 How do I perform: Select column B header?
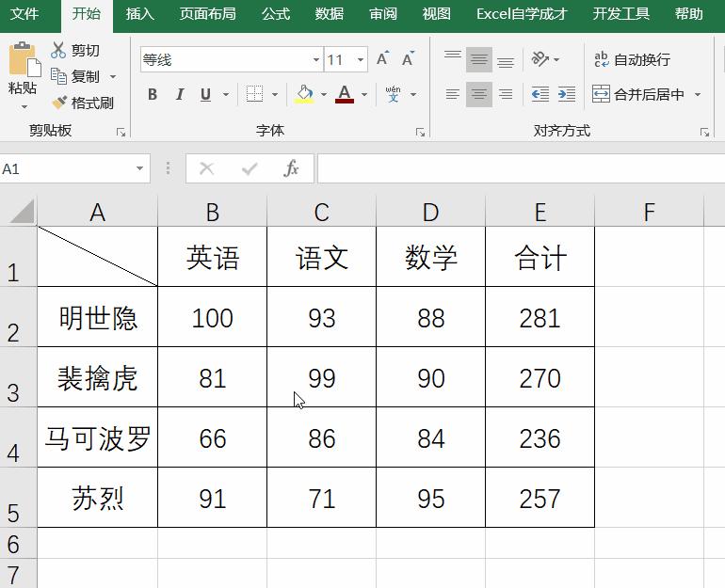pos(212,212)
